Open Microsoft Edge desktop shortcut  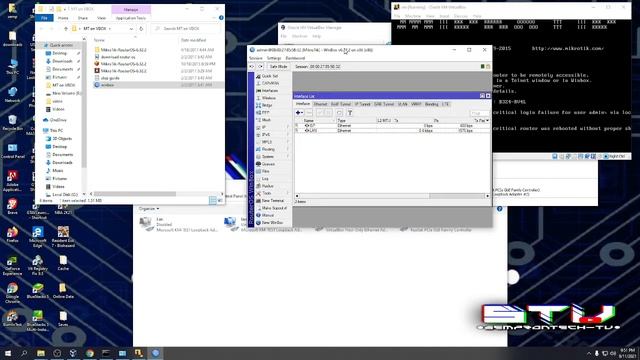(38, 237)
